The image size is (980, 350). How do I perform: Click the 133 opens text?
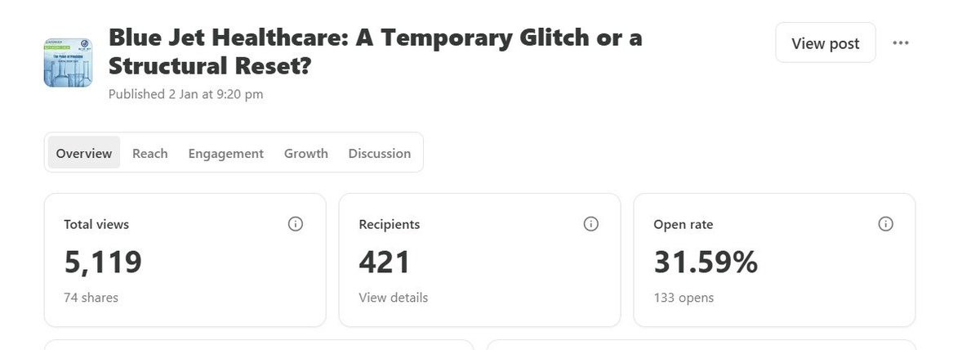[x=684, y=298]
